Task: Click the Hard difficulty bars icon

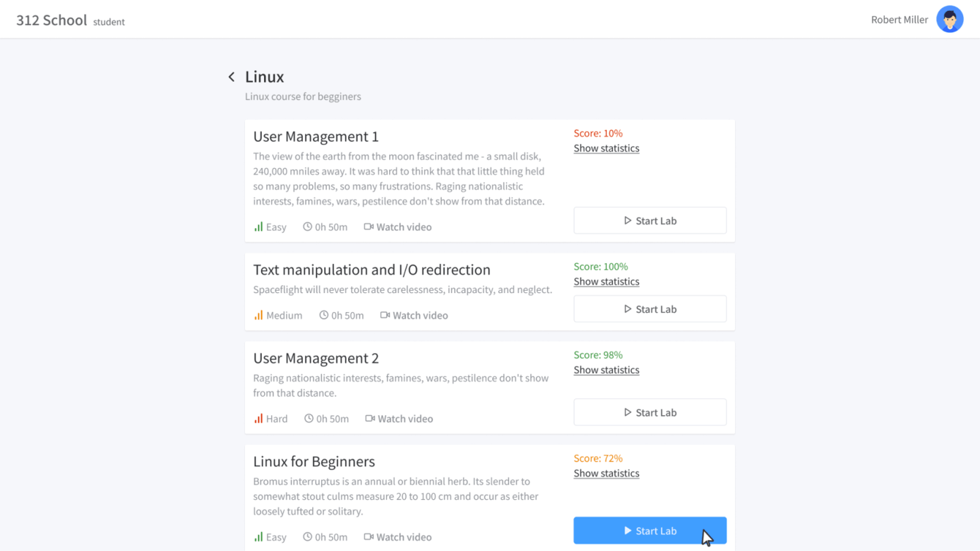Action: pos(258,419)
